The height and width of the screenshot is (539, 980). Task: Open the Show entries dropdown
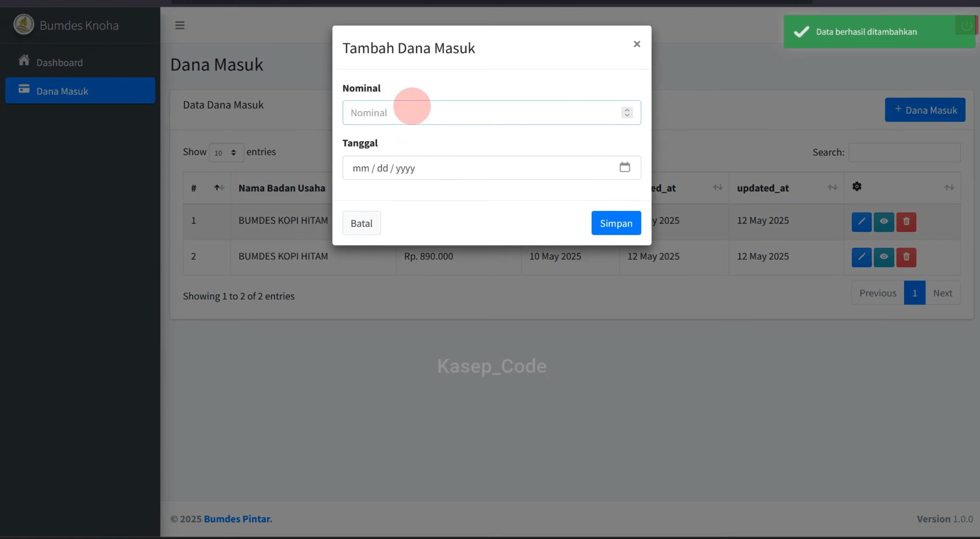(226, 152)
